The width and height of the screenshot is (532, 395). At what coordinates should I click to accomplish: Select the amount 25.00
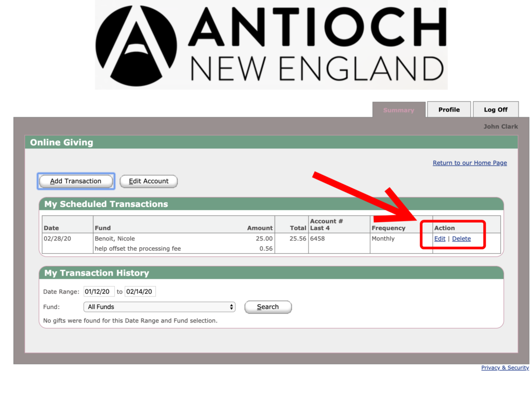coord(264,239)
